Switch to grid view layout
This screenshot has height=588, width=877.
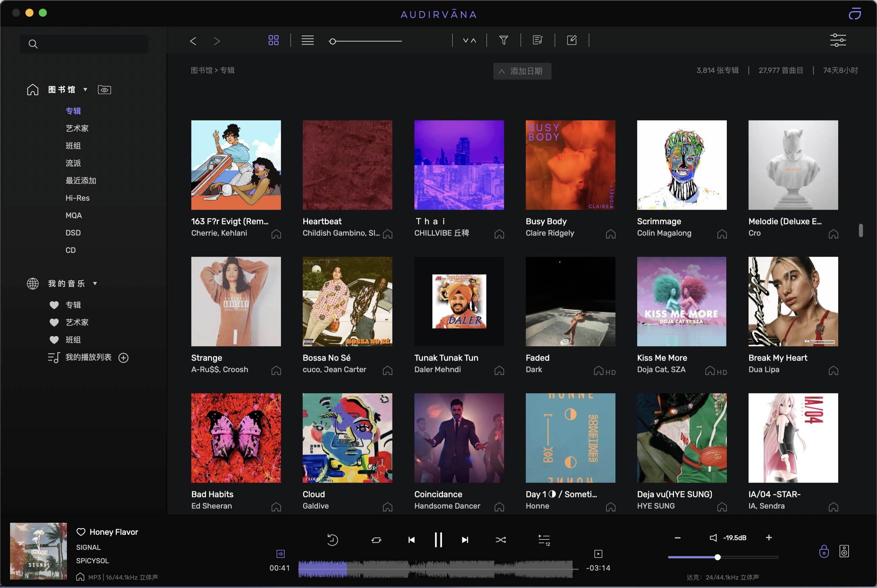[x=273, y=40]
